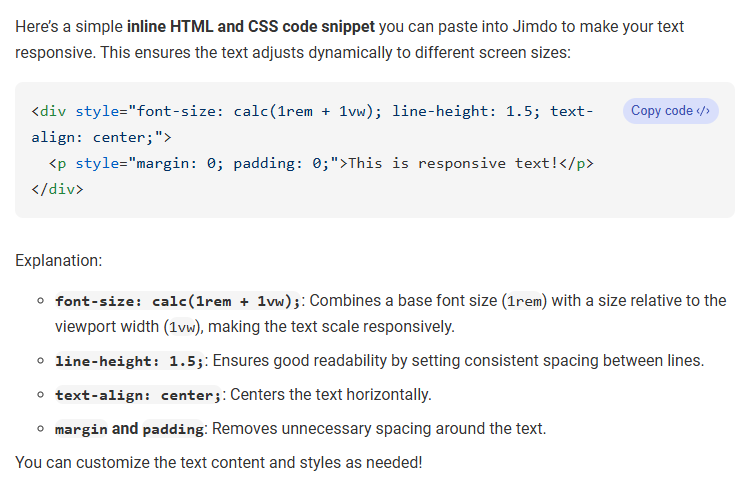
Task: Click the div opening tag code line
Action: pos(312,111)
